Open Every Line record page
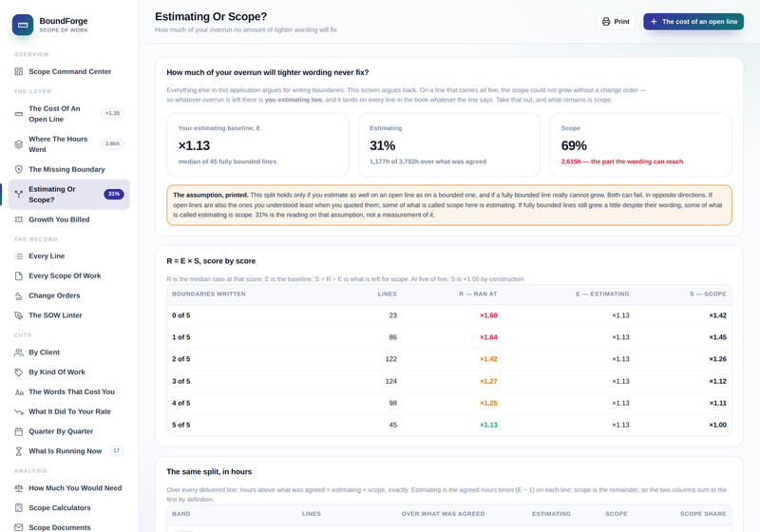760x532 pixels. click(x=68, y=256)
